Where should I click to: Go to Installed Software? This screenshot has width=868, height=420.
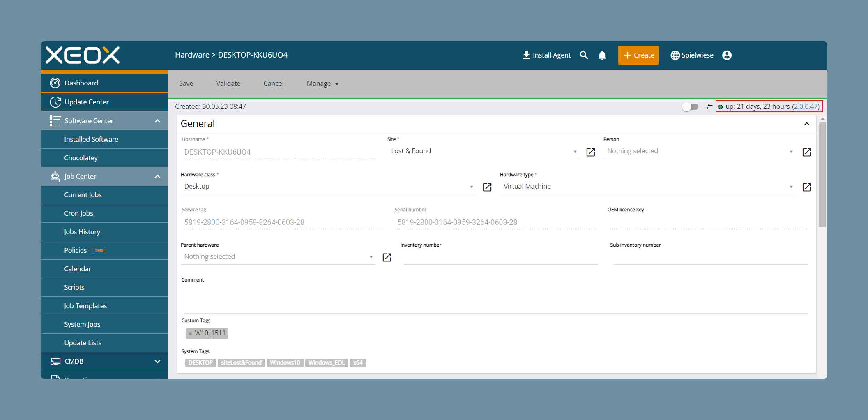coord(104,139)
